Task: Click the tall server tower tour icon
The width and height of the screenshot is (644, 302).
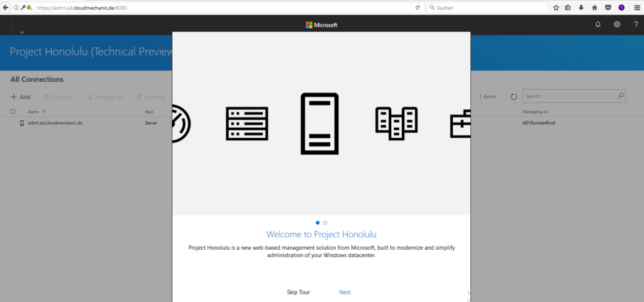Action: pyautogui.click(x=319, y=124)
